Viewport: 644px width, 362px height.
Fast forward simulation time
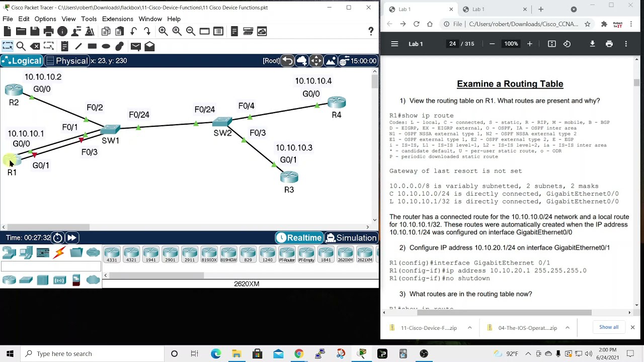pos(71,238)
